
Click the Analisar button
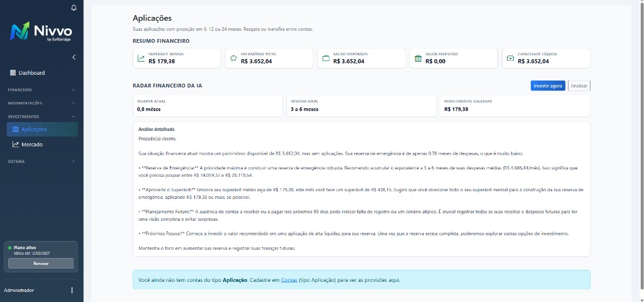[579, 86]
